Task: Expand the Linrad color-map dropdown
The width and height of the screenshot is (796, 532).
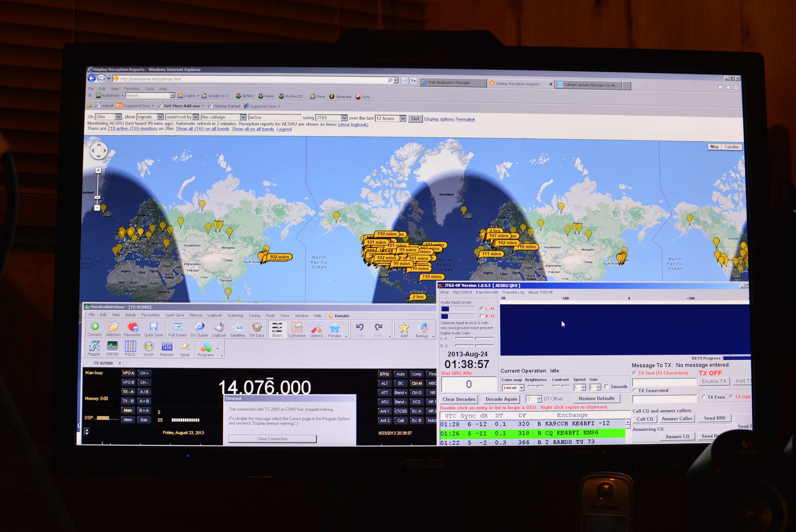Action: [521, 388]
